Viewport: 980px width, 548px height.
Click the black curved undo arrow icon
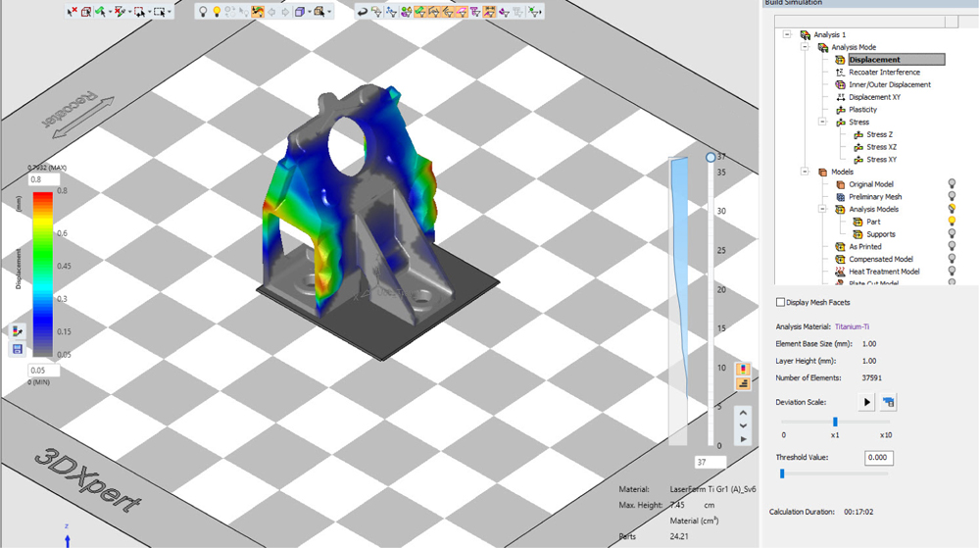point(363,12)
